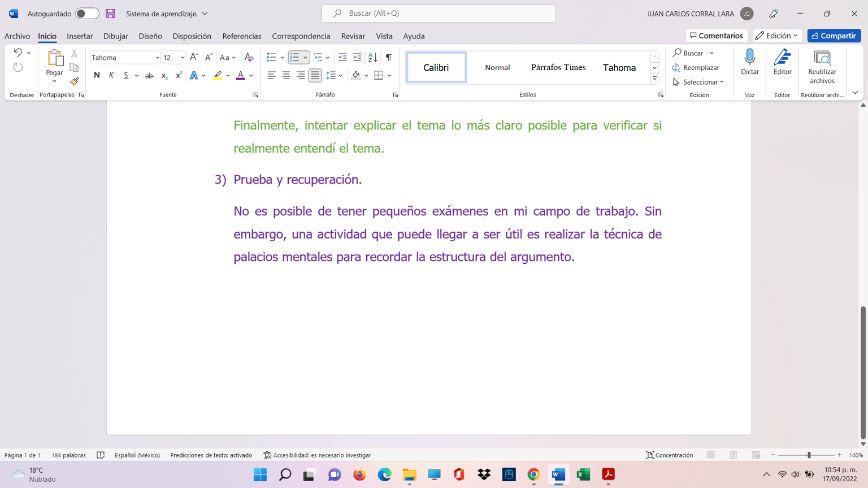This screenshot has width=868, height=488.
Task: Decrease font size with A-down icon
Action: coord(209,57)
